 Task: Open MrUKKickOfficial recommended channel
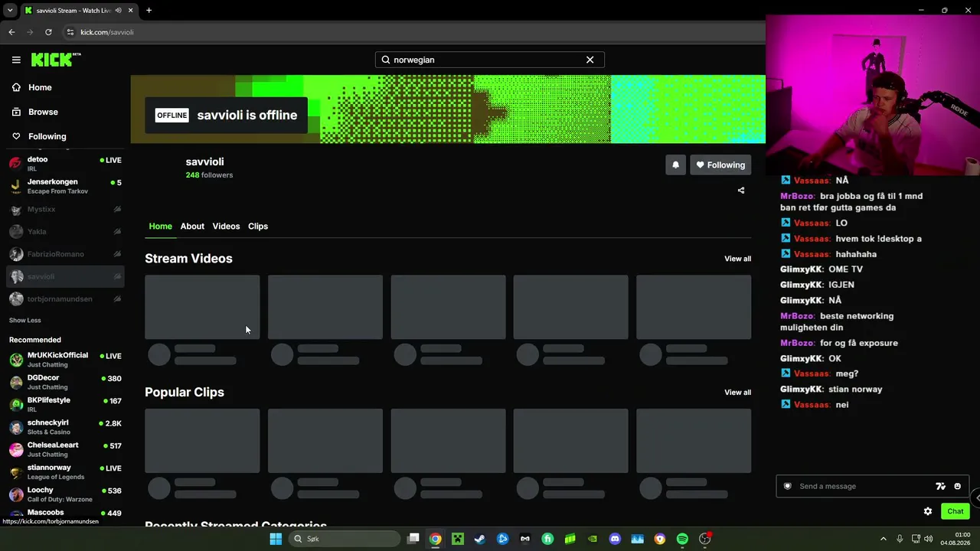pyautogui.click(x=65, y=360)
